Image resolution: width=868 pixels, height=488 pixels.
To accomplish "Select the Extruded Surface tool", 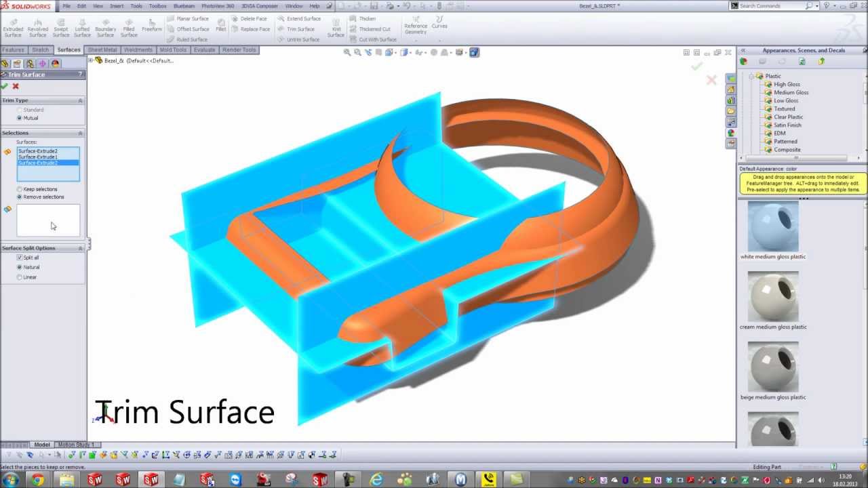I will tap(13, 27).
